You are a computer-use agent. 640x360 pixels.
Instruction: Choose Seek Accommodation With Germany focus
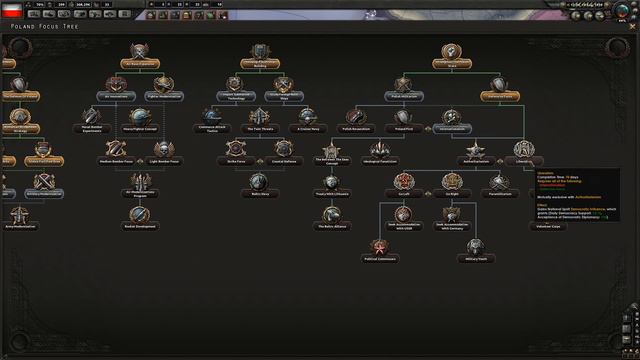(x=452, y=218)
